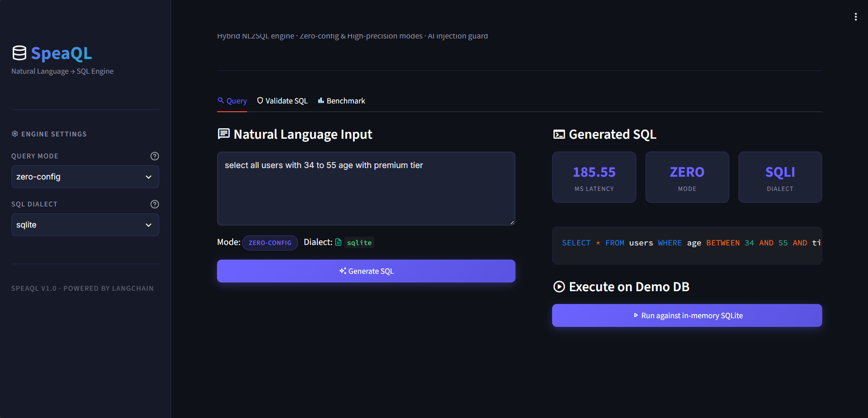Click the 'SQL DIALECT' label
The width and height of the screenshot is (868, 418).
pyautogui.click(x=34, y=204)
